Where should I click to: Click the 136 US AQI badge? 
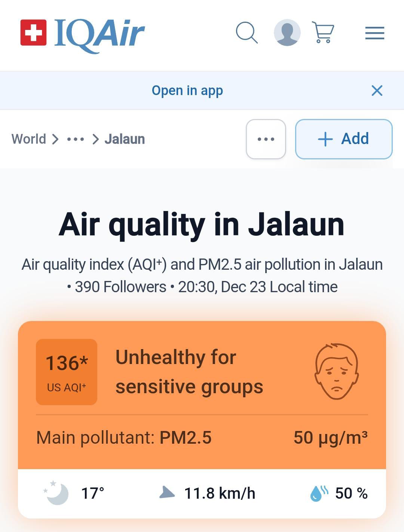tap(67, 372)
